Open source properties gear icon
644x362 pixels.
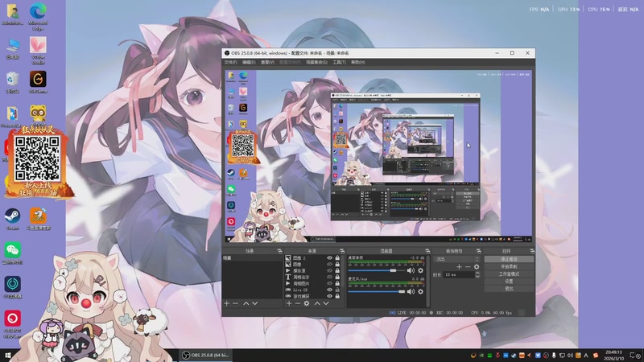(x=307, y=303)
